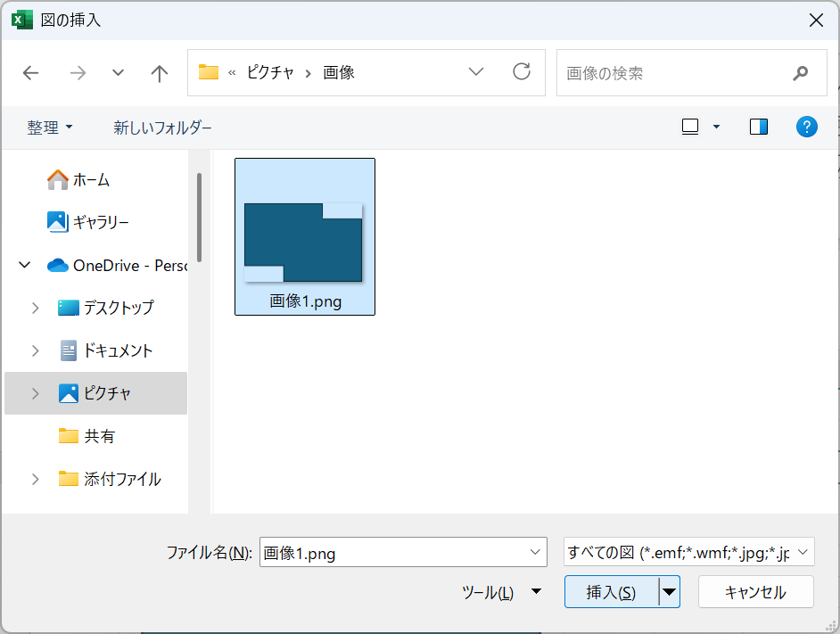Change the view layout icon
This screenshot has height=634, width=840.
[690, 127]
